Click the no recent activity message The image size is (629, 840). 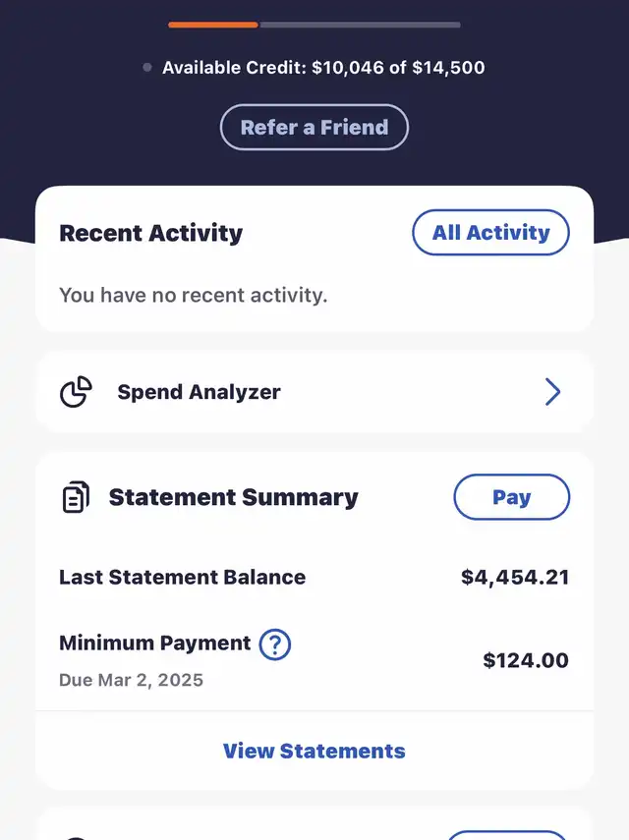[194, 294]
